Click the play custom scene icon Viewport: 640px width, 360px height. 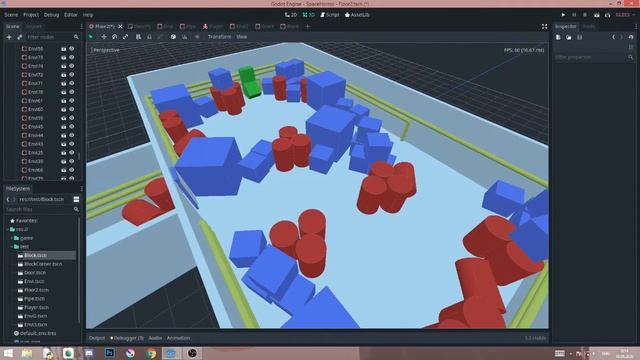[607, 15]
